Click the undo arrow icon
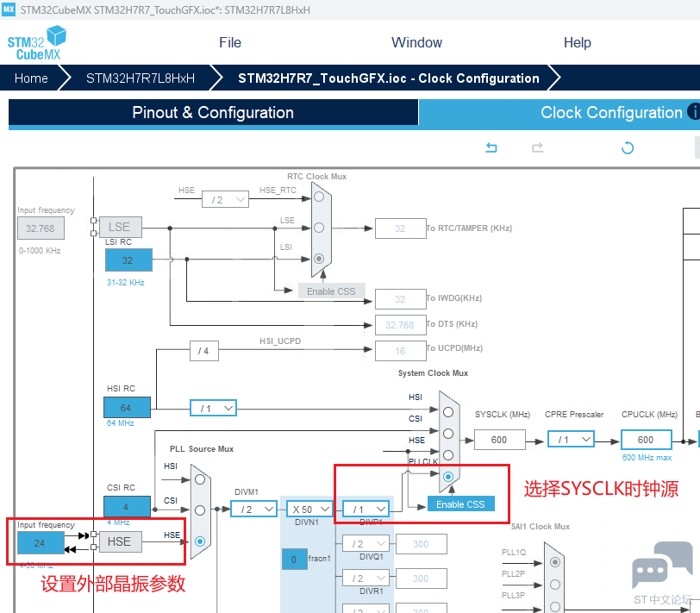The image size is (700, 613). click(x=491, y=147)
